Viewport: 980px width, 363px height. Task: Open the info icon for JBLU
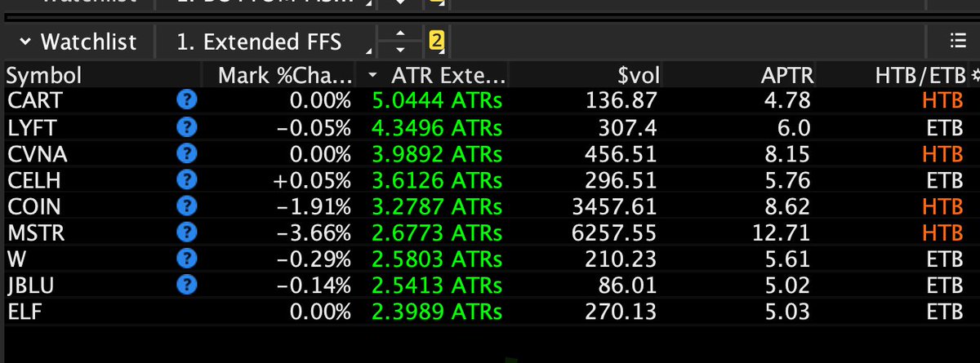[188, 285]
